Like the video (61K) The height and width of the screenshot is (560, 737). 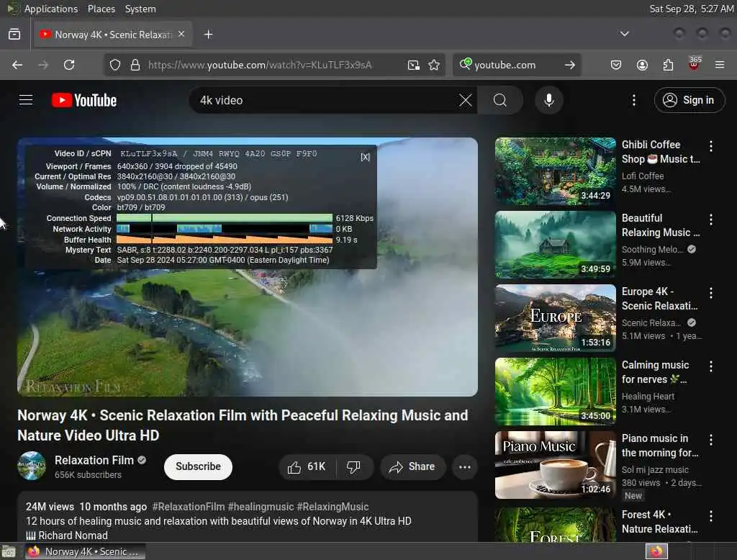[x=307, y=467]
